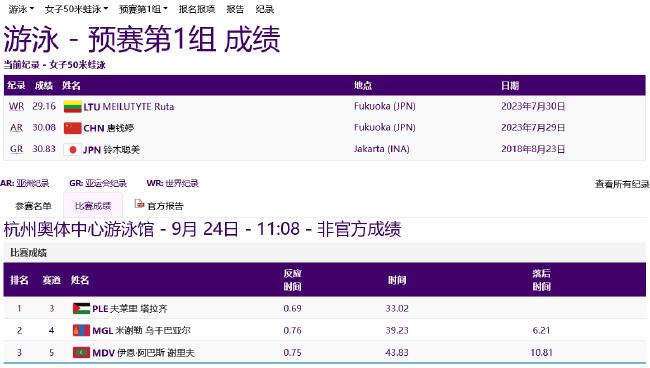Click Fukuoka (JPN) in the WR row
This screenshot has height=368, width=650.
coord(385,106)
